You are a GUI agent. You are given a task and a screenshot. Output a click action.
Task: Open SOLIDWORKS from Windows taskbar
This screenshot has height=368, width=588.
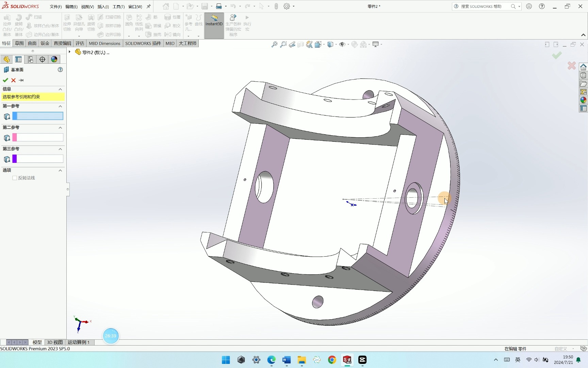[x=347, y=360]
